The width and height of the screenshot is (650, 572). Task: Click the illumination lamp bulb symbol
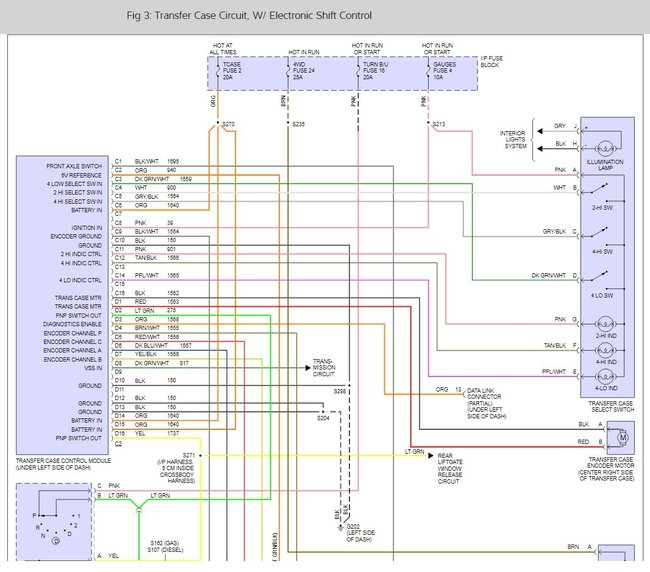pos(605,148)
